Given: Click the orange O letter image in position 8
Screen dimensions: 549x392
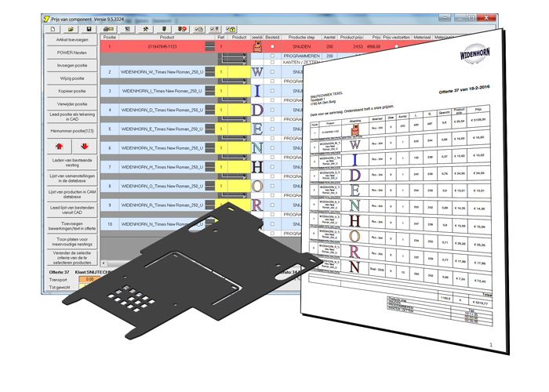Looking at the screenshot, I should [x=257, y=186].
